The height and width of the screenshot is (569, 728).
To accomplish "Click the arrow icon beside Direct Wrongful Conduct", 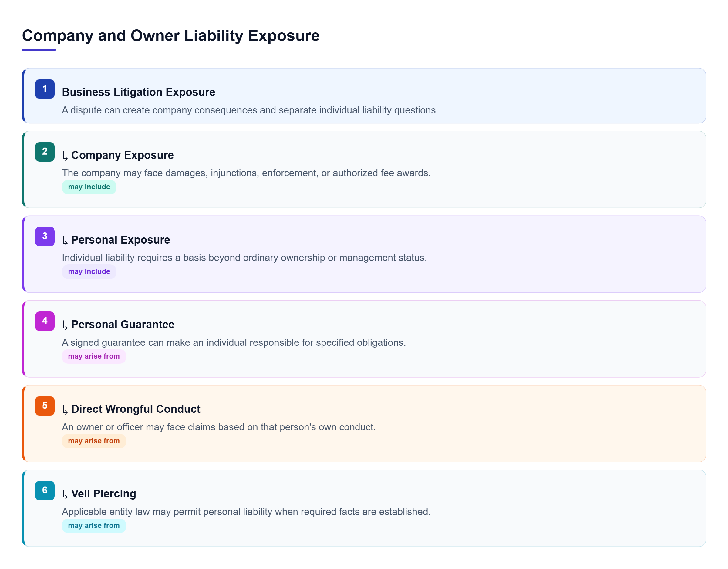I will 65,410.
